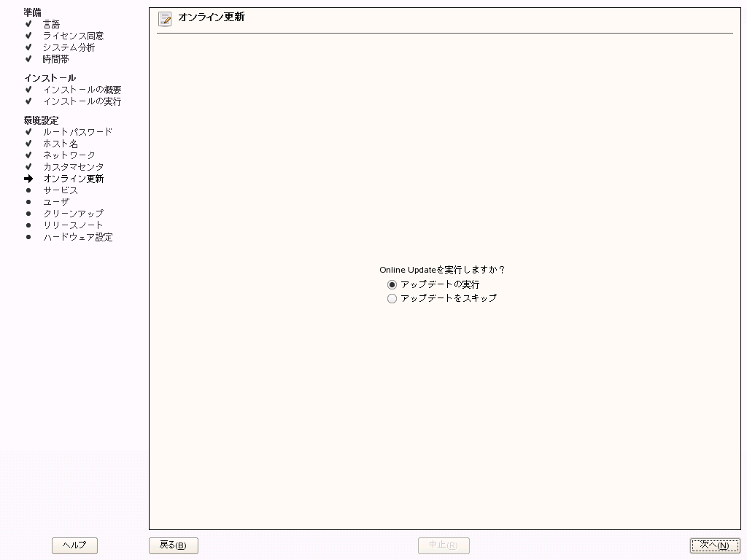Click the ヘルプ button
Image resolution: width=747 pixels, height=560 pixels.
pos(74,545)
